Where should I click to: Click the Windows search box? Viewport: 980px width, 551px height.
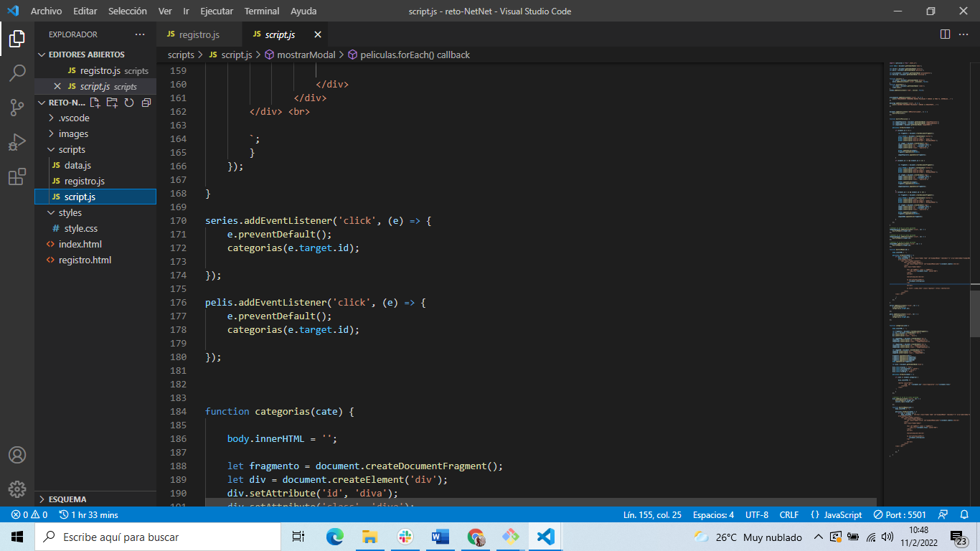coord(158,537)
